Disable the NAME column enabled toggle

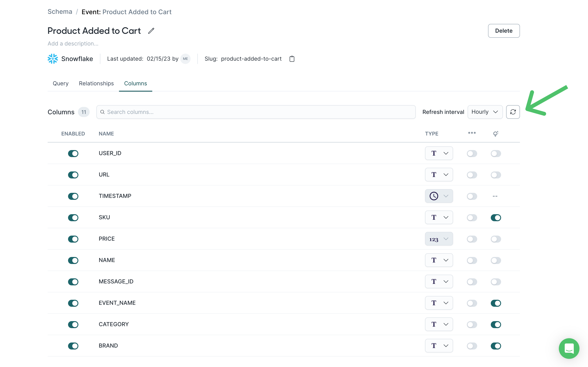[x=73, y=260]
